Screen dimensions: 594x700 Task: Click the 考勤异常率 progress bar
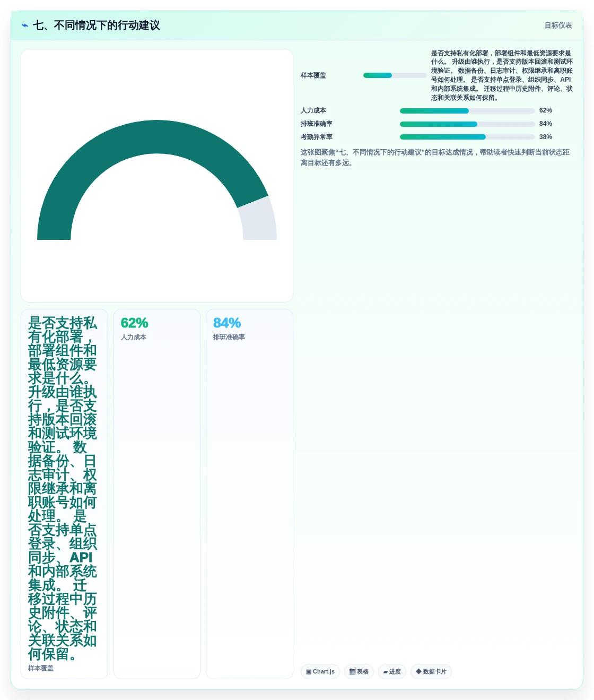tap(467, 137)
